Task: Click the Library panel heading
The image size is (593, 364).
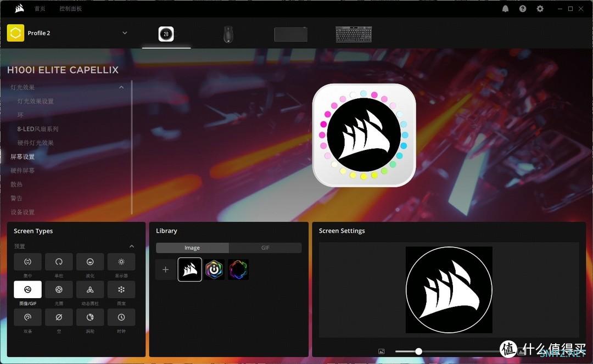Action: coord(166,231)
